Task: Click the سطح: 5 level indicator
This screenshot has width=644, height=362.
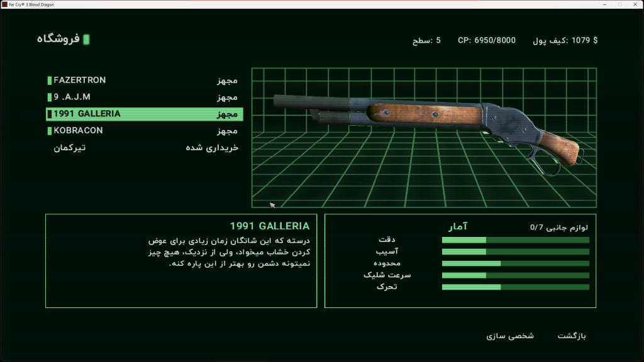Action: tap(426, 40)
